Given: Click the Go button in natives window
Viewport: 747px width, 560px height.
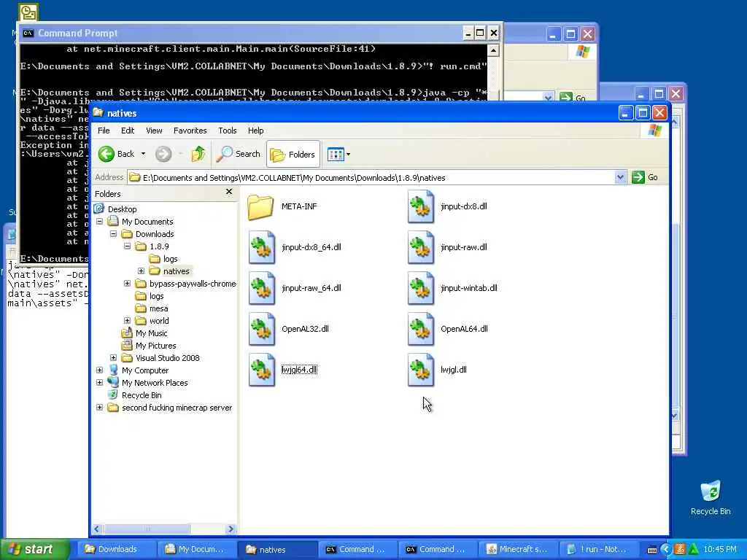Looking at the screenshot, I should 645,178.
